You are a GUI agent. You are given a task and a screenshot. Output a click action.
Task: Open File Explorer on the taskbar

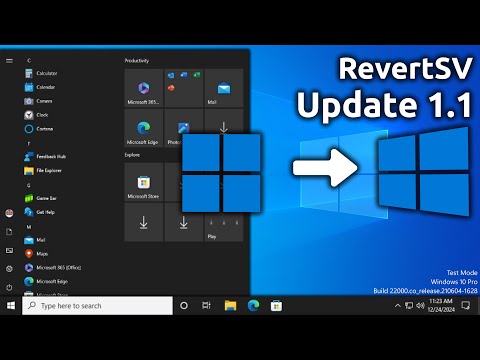[230, 306]
